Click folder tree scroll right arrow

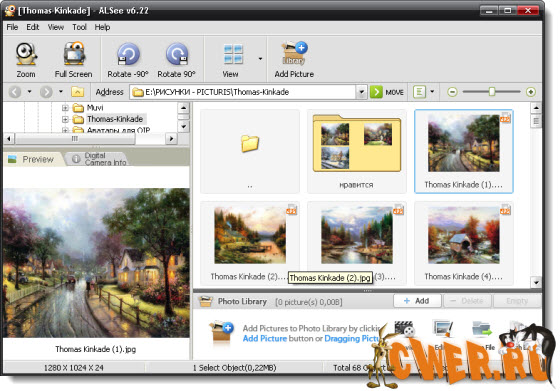pos(171,139)
